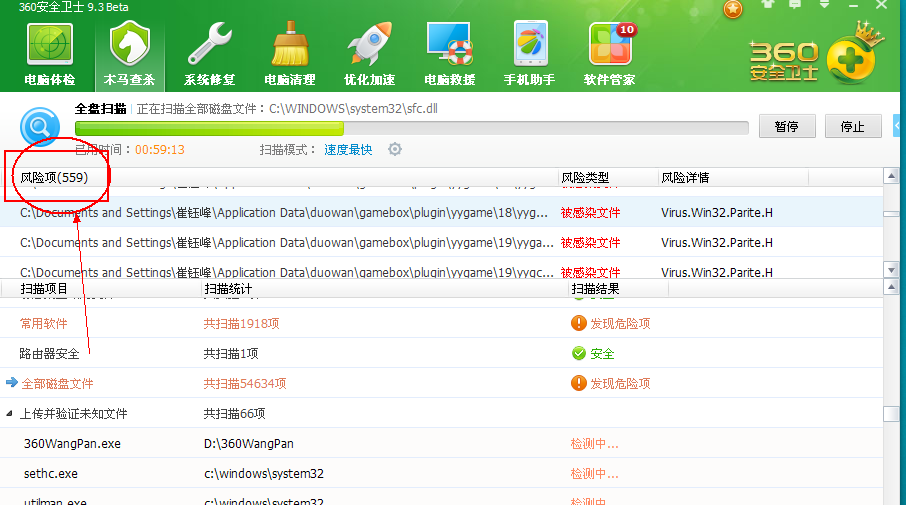Select the 全部磁盘文件 scan item row
The image size is (906, 505).
point(57,384)
